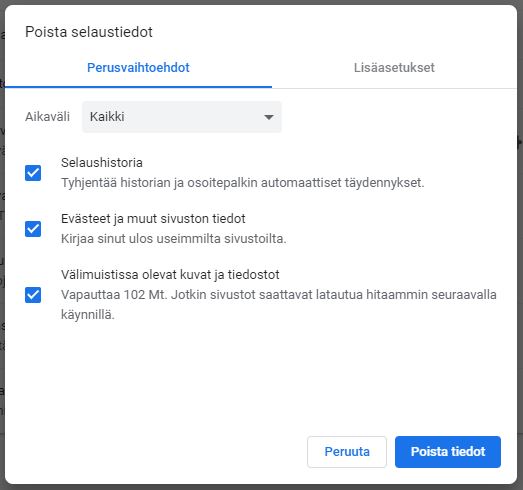This screenshot has width=523, height=490.
Task: Click the Aikaväli label
Action: pyautogui.click(x=47, y=117)
